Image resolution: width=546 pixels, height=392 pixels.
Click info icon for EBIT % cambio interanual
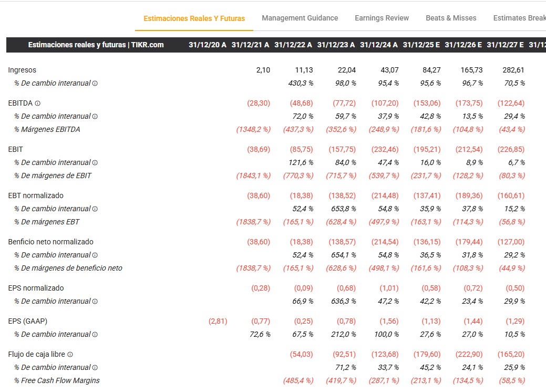(95, 163)
